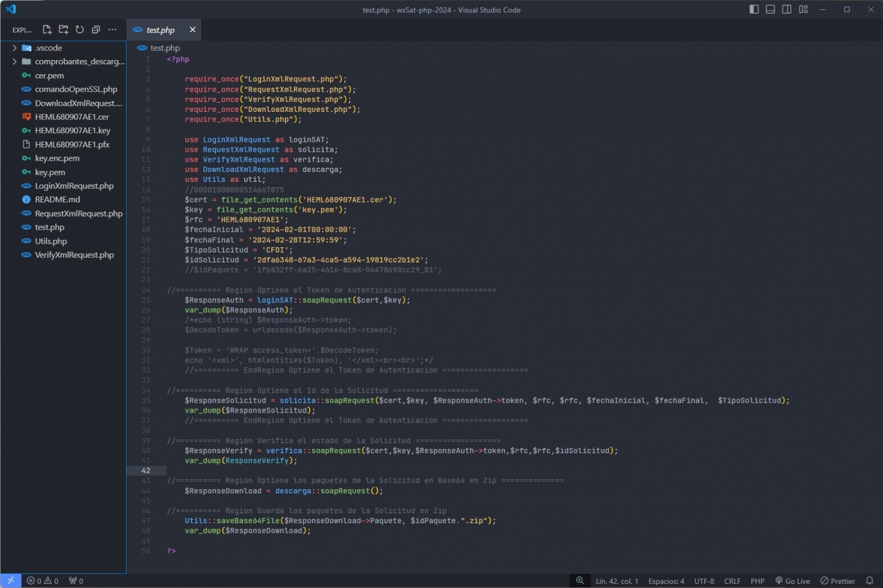Go to line via Lín. 42, col. 1
The height and width of the screenshot is (588, 883).
[616, 581]
